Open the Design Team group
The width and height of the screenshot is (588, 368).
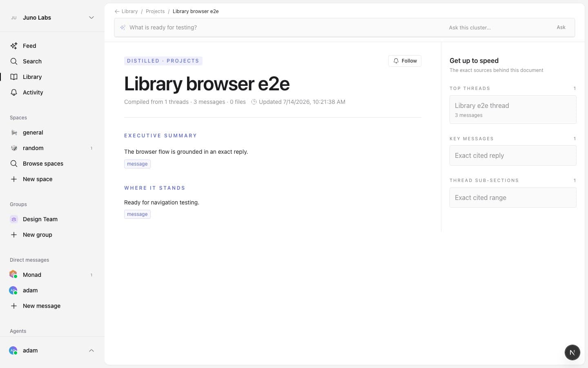(x=40, y=219)
